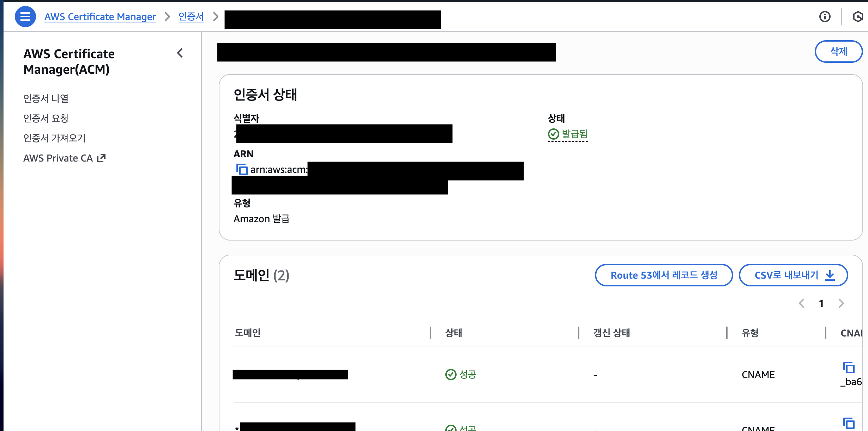This screenshot has width=868, height=431.
Task: Go to previous page of domains
Action: (x=802, y=303)
